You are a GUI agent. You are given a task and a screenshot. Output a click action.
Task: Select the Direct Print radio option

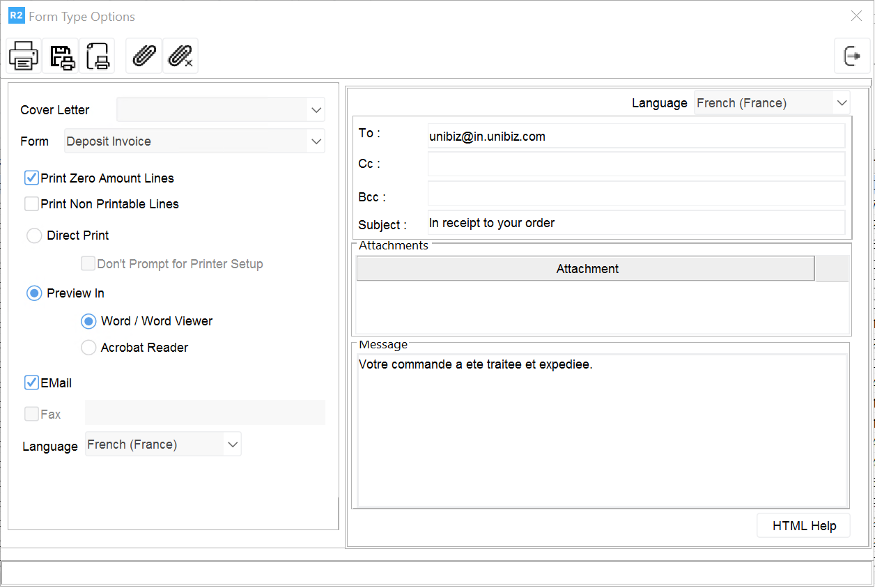(x=34, y=235)
